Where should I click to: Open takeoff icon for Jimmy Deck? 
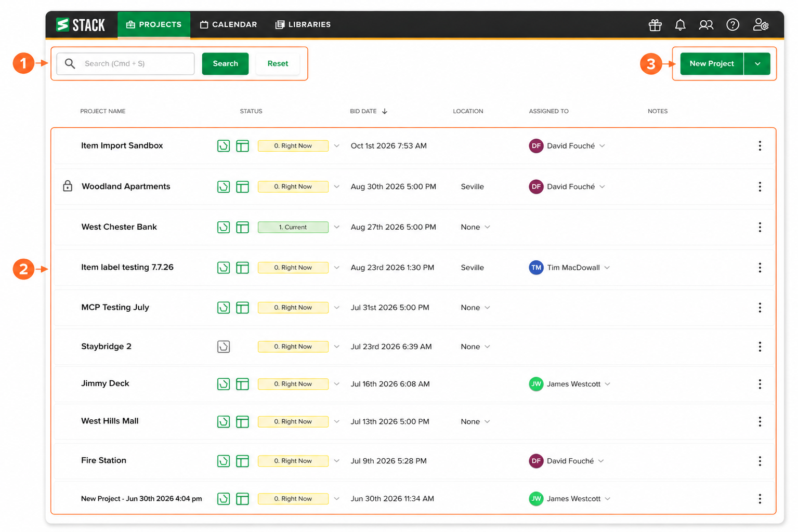click(x=224, y=384)
